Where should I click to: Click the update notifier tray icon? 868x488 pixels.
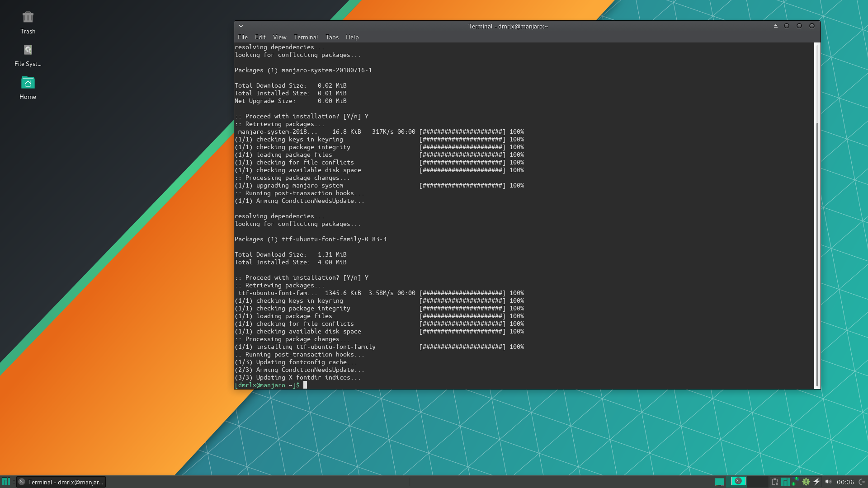coord(806,482)
